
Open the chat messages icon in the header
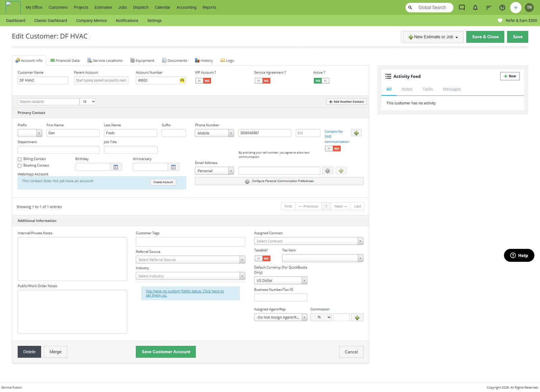(x=462, y=7)
